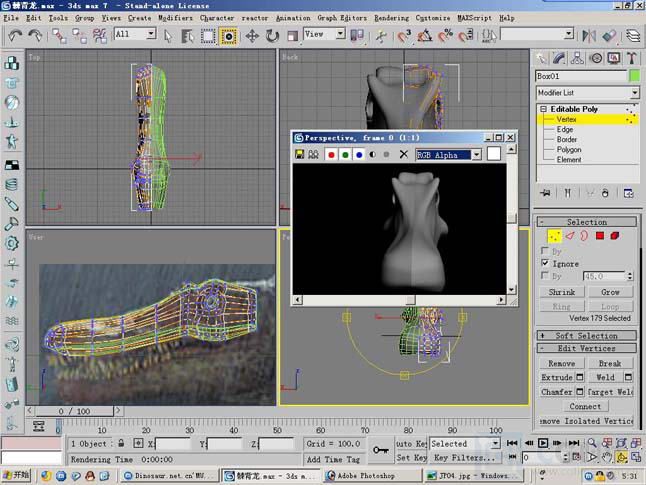This screenshot has height=485, width=646.
Task: Open the Graph Editors menu
Action: pos(342,18)
